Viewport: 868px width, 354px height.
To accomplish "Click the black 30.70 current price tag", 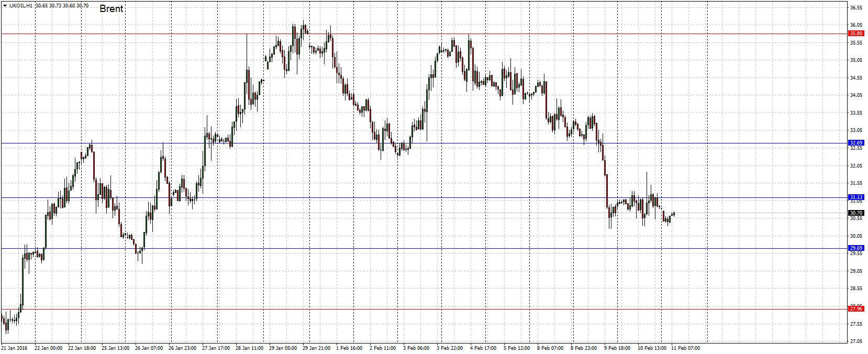I will tap(856, 213).
